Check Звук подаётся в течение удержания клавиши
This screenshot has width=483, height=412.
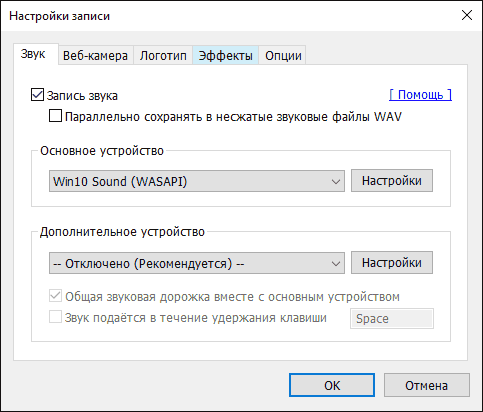click(x=55, y=317)
